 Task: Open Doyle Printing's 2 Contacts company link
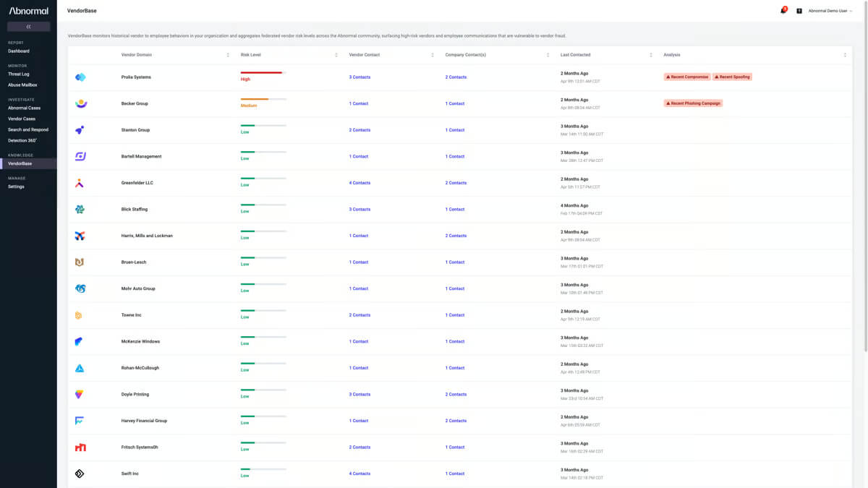click(x=456, y=395)
